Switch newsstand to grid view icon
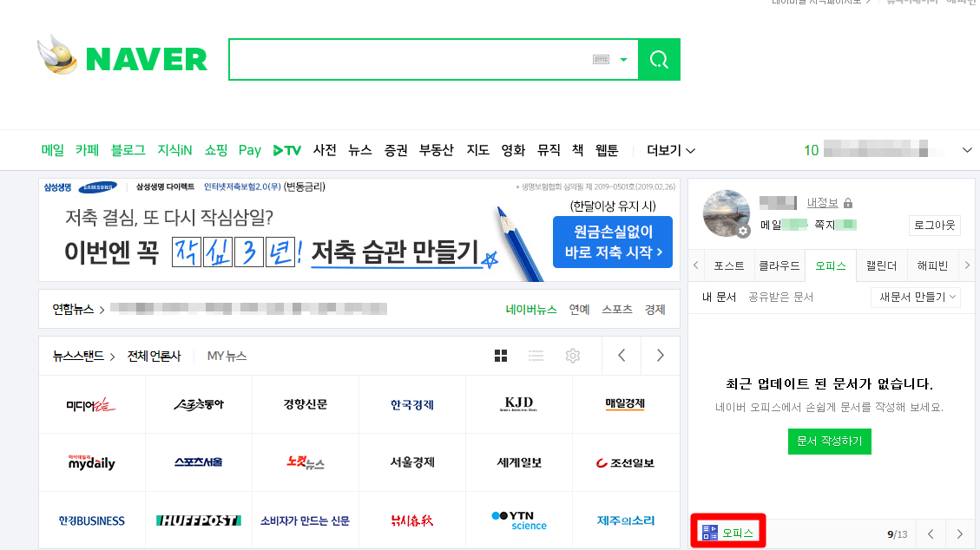The width and height of the screenshot is (980, 550). tap(501, 356)
